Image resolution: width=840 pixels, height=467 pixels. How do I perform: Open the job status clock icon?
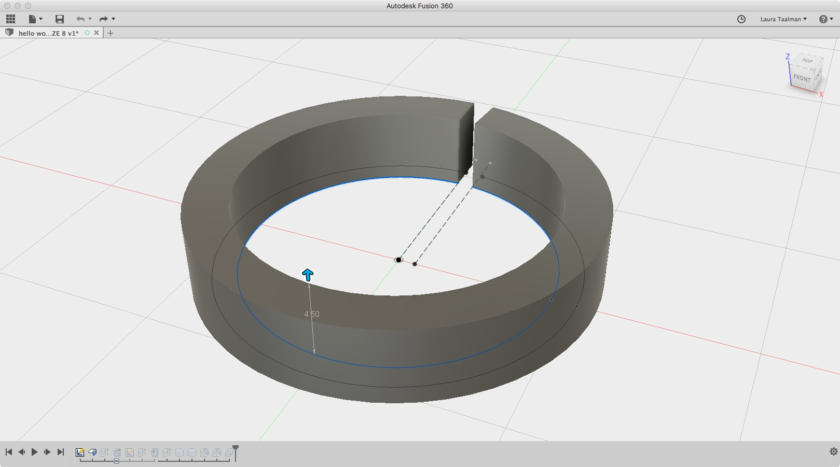tap(741, 19)
